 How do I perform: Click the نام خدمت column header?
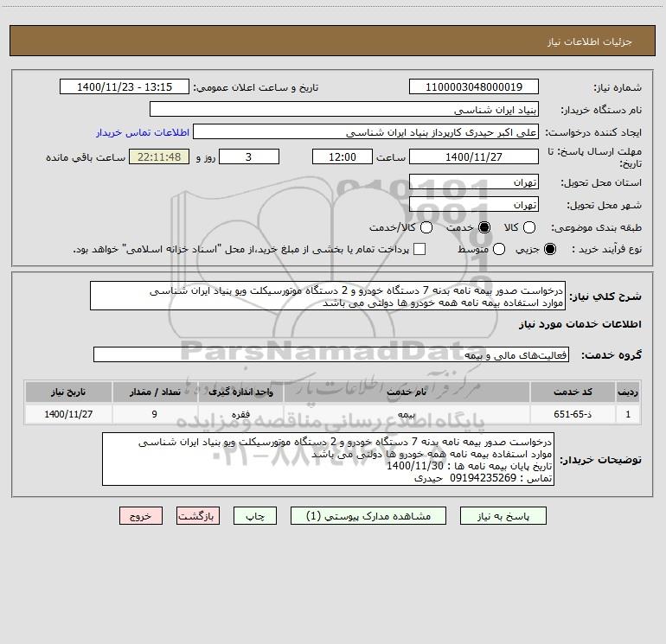[x=407, y=392]
